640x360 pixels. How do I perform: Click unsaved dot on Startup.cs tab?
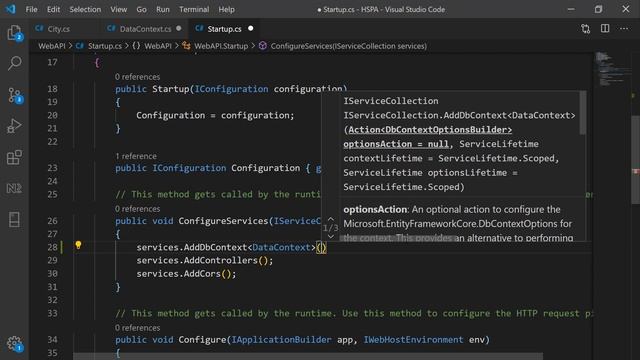(251, 29)
